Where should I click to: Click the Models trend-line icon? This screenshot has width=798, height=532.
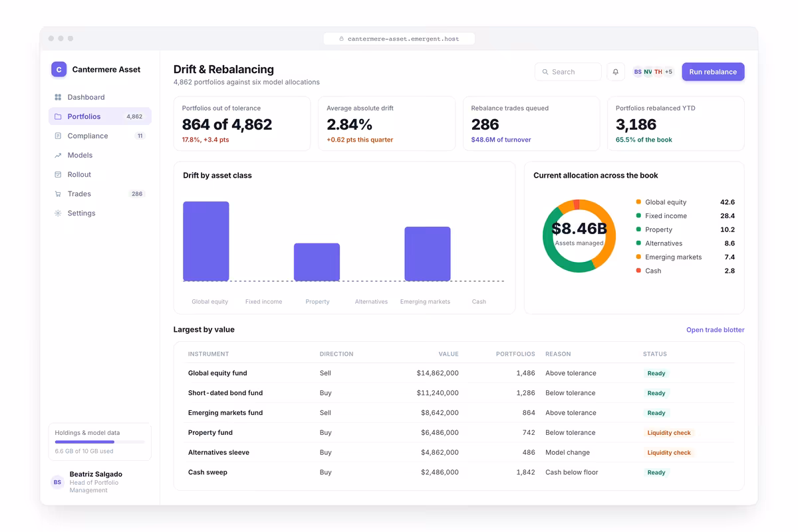pyautogui.click(x=58, y=155)
